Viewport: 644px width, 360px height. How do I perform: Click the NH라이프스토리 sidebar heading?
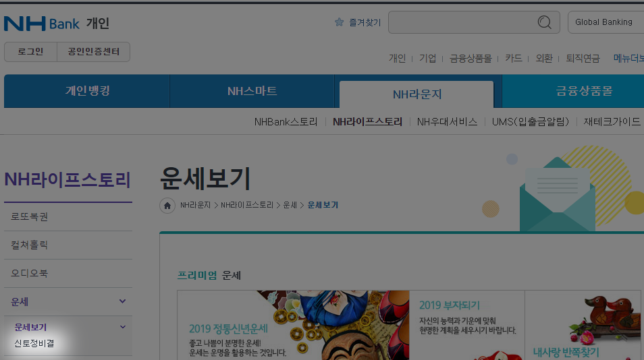pos(68,179)
